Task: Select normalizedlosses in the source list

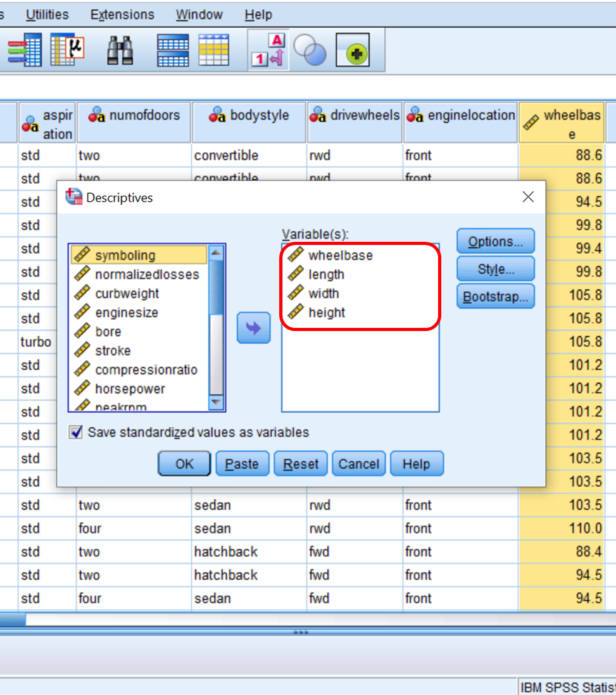Action: point(139,274)
